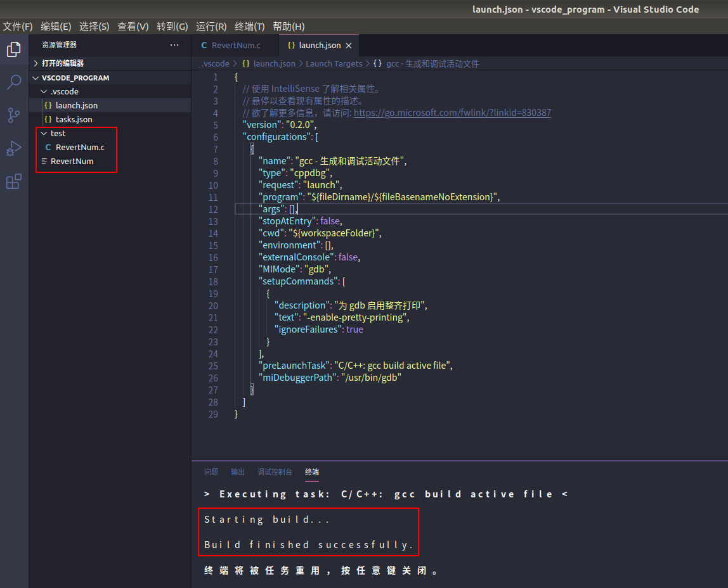Click the "program" path value
This screenshot has width=728, height=588.
pos(401,196)
